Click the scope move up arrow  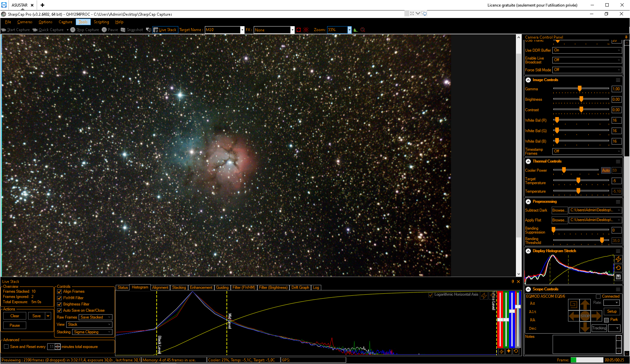[x=585, y=305]
